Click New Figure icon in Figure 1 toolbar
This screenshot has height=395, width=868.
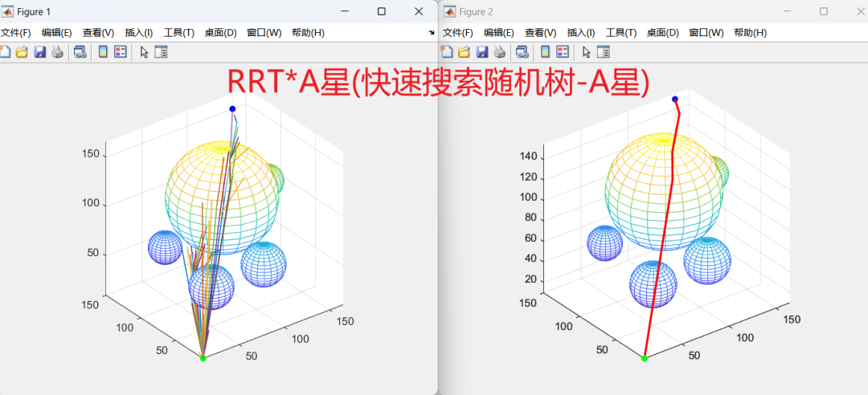(x=5, y=52)
